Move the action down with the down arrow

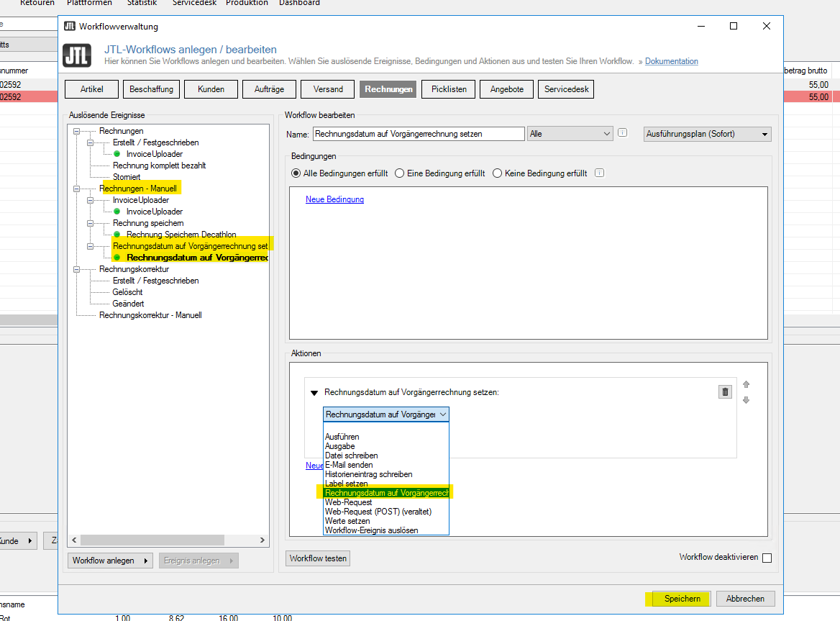point(747,400)
